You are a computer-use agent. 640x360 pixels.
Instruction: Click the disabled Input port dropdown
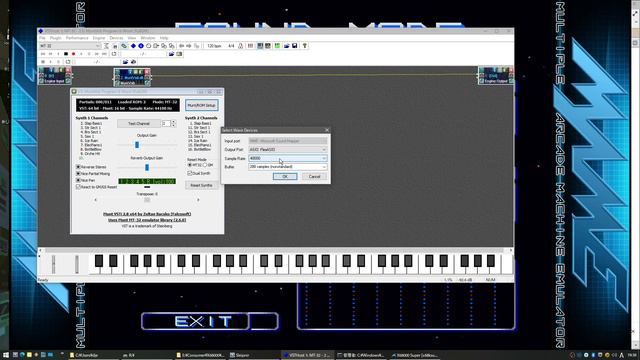tap(288, 141)
